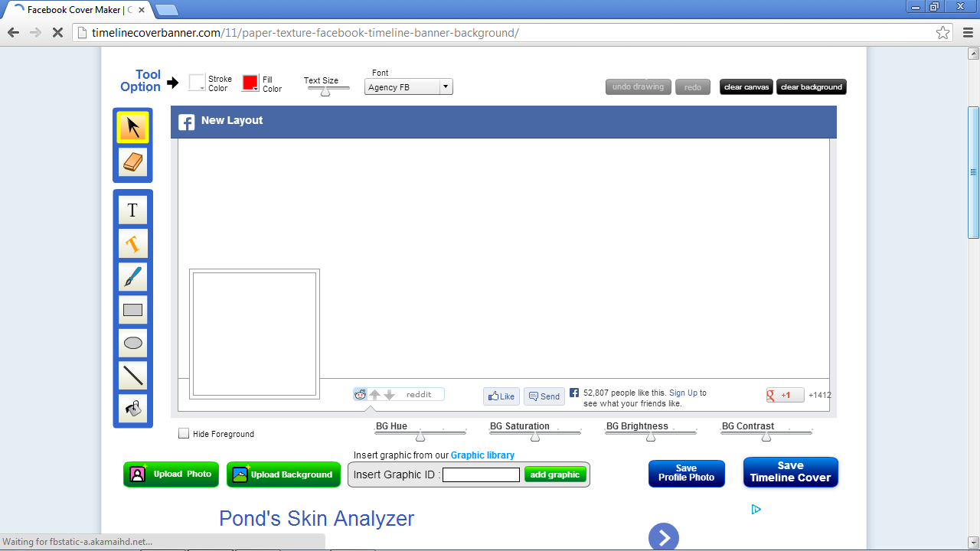Screen dimensions: 980x551
Task: Select the orange styled text tool
Action: 132,243
